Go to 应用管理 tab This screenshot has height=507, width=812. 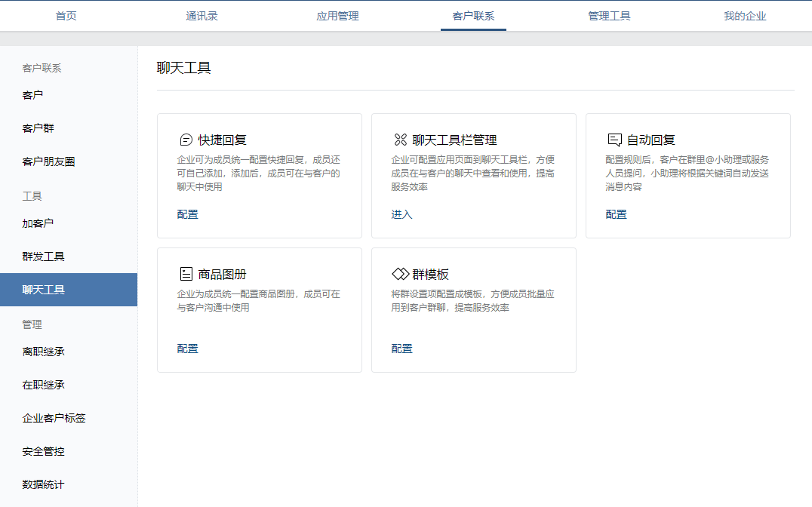[x=337, y=16]
